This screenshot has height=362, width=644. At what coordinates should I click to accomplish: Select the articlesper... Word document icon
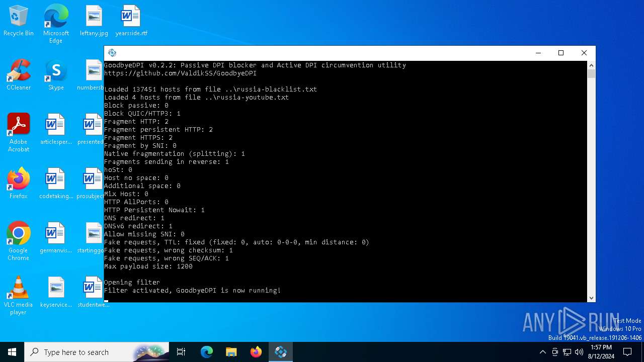[56, 130]
